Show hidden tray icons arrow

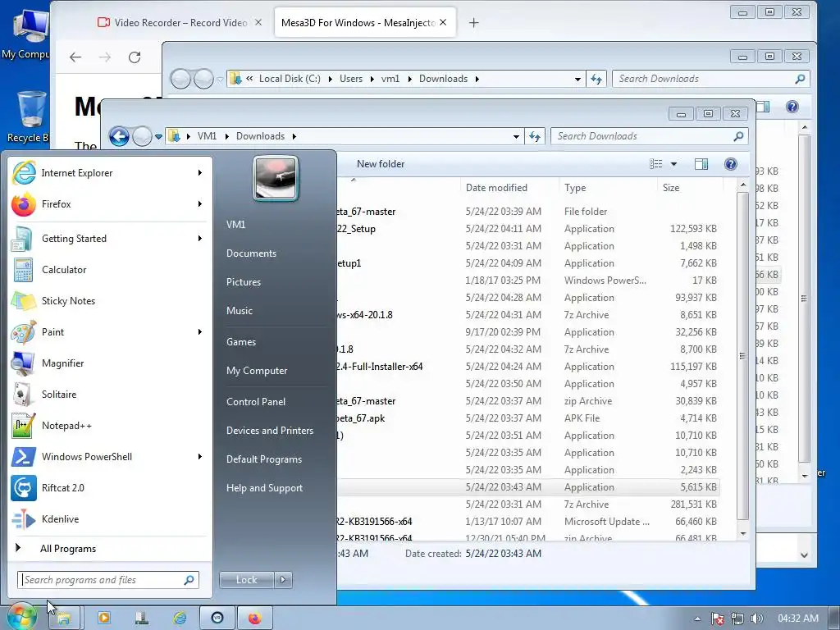click(697, 619)
